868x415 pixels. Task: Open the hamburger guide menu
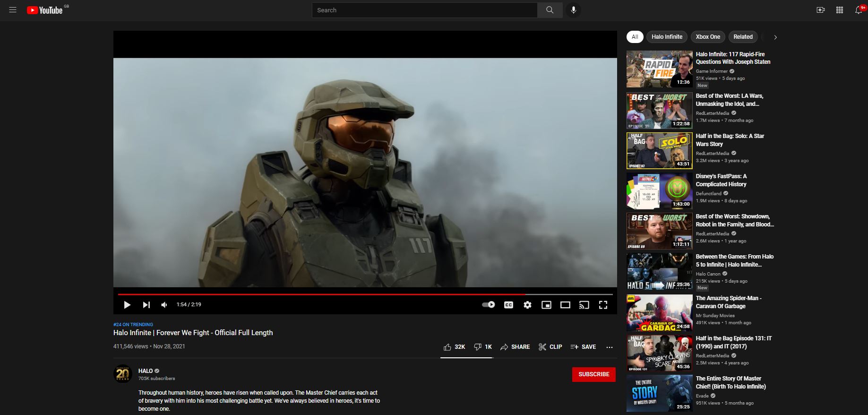(x=13, y=10)
